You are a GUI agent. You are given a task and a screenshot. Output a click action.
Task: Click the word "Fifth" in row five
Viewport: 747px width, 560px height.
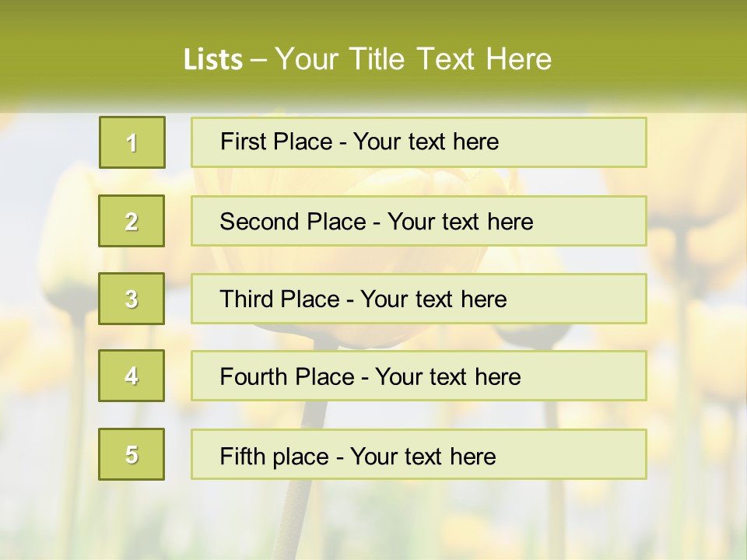(x=243, y=456)
